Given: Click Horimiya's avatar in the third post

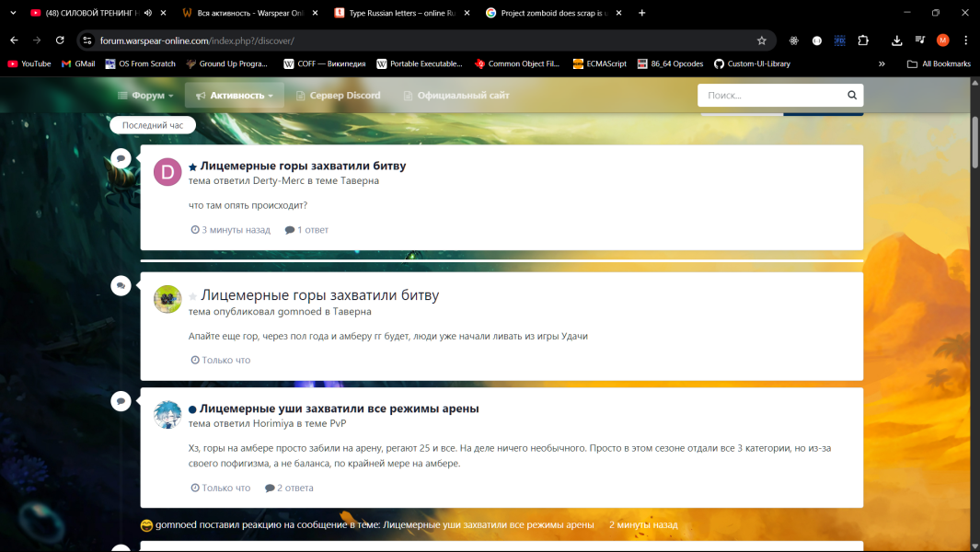Looking at the screenshot, I should point(167,415).
